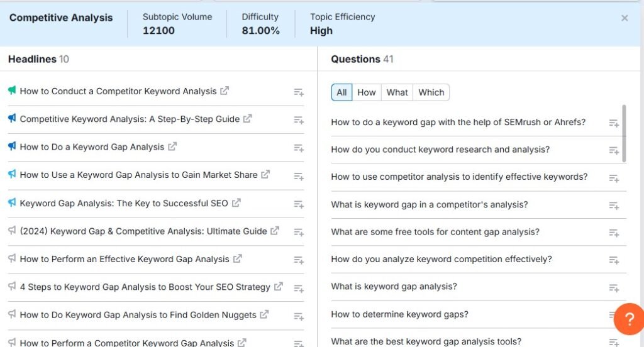This screenshot has height=347, width=644.
Task: Open 'Keyword Gap Analysis: The Key to Successful SEO' headline
Action: 124,203
